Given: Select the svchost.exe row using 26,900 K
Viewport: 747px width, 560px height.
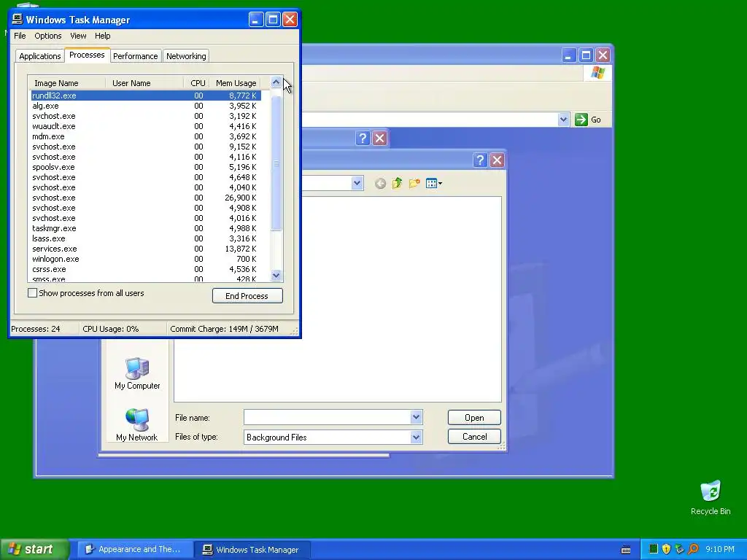Looking at the screenshot, I should coord(146,198).
